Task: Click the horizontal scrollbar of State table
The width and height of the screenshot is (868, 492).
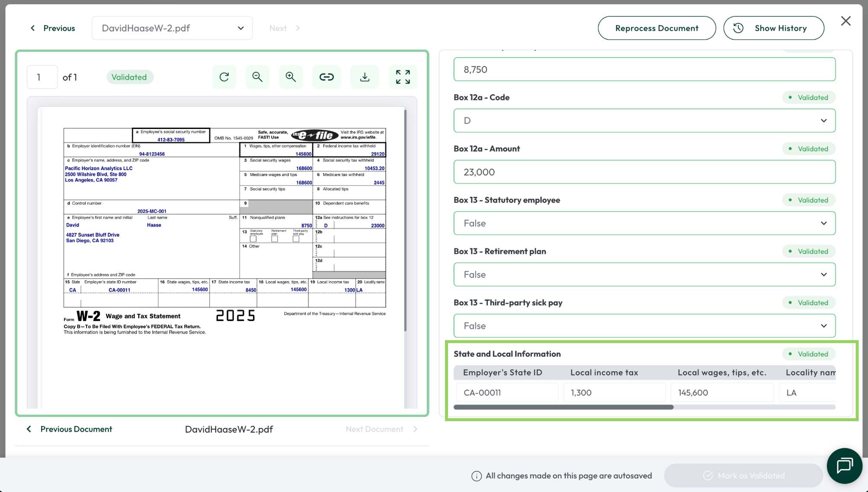Action: point(564,407)
